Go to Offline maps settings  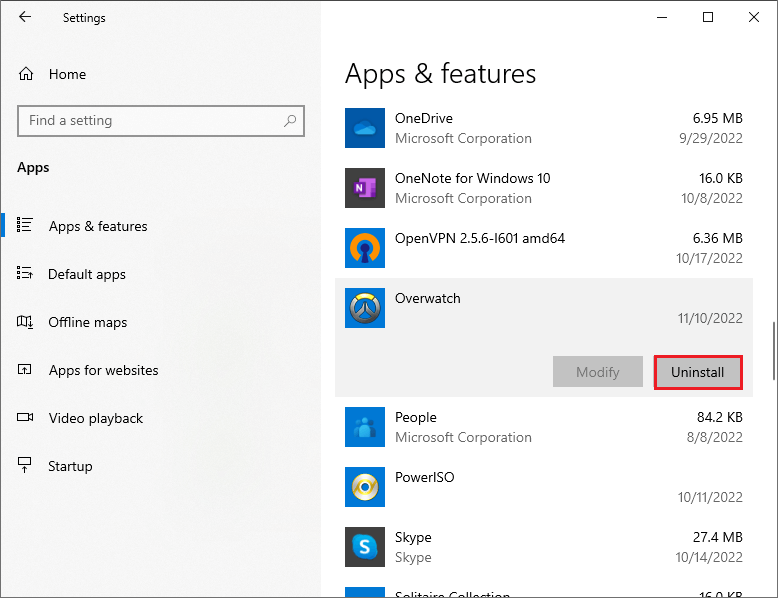(88, 323)
